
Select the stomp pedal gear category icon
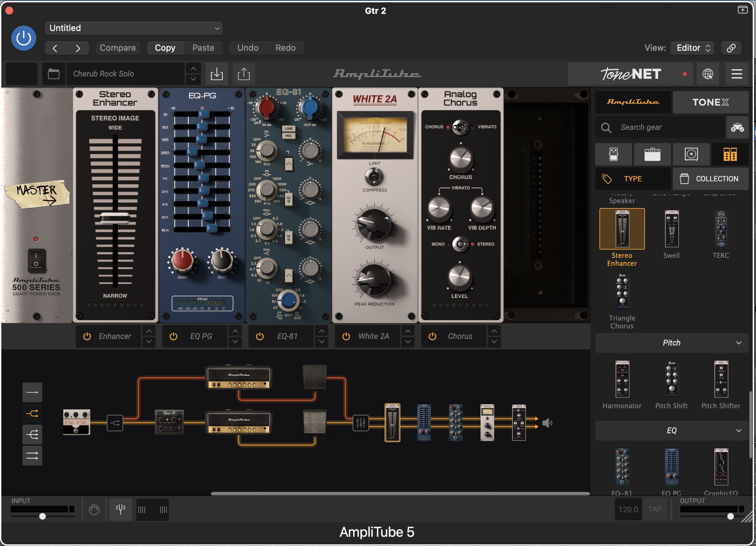pos(613,154)
